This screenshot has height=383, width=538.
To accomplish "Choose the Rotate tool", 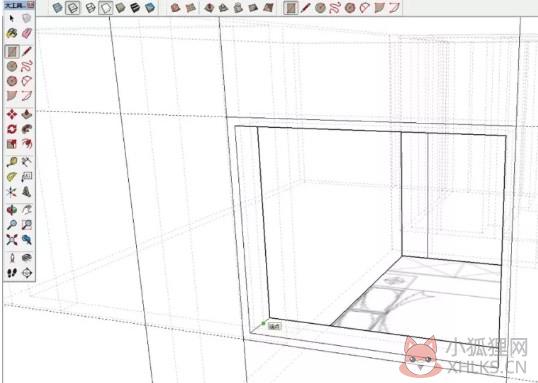I will coord(12,129).
